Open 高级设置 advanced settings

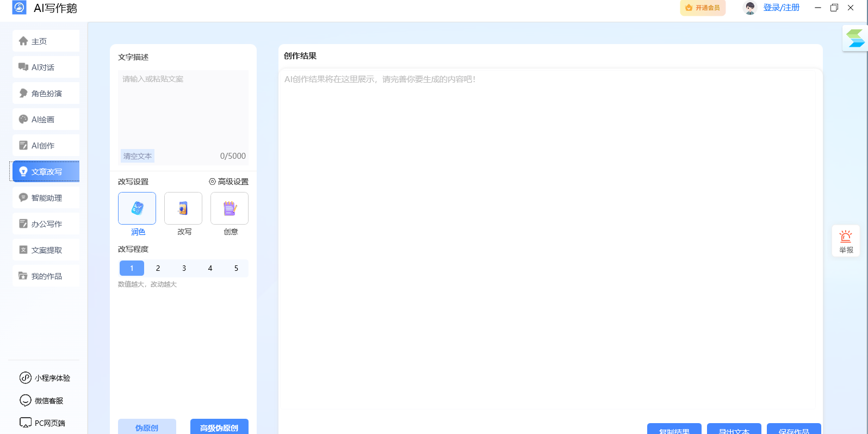point(229,182)
